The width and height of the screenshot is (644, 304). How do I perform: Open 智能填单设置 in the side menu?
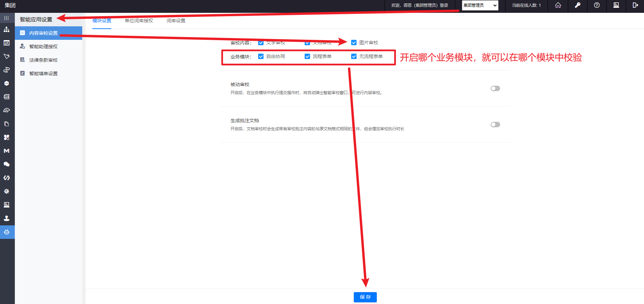49,74
